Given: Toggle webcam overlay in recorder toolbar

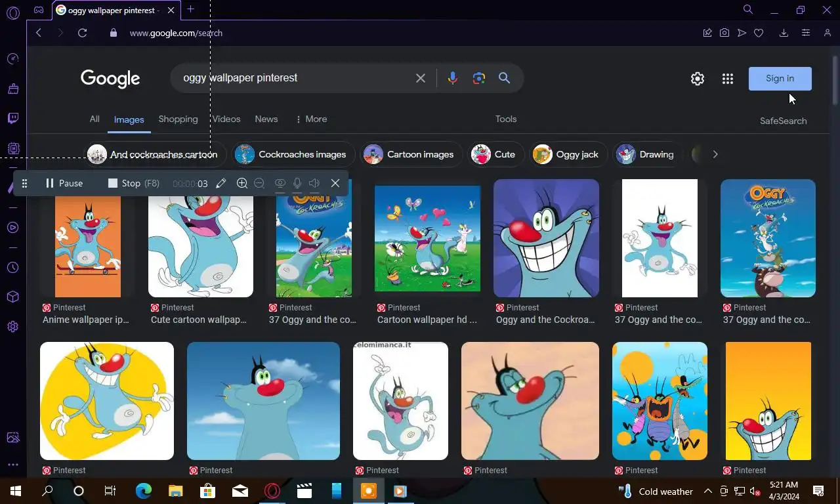Looking at the screenshot, I should coord(280,183).
